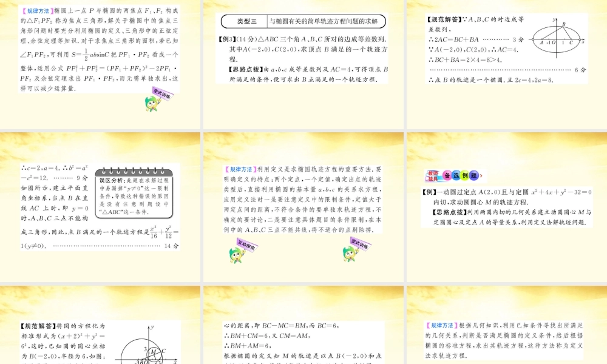Open the slide ending with 1(y≠0) 14分
The width and height of the screenshot is (607, 364).
100,207
